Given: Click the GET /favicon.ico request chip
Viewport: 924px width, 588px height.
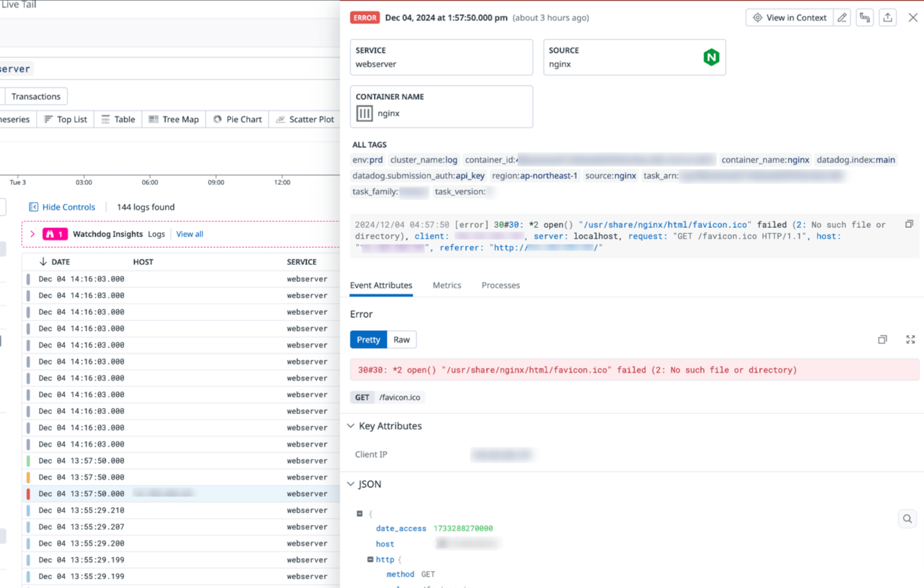Looking at the screenshot, I should click(x=388, y=397).
